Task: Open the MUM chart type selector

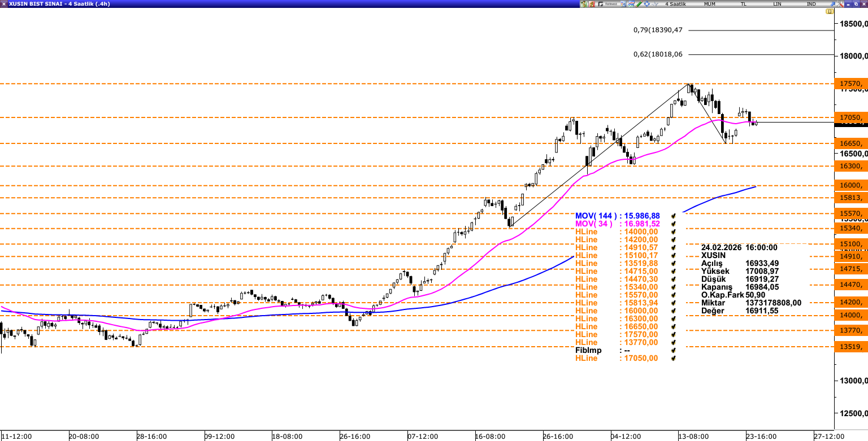Action: pyautogui.click(x=709, y=4)
